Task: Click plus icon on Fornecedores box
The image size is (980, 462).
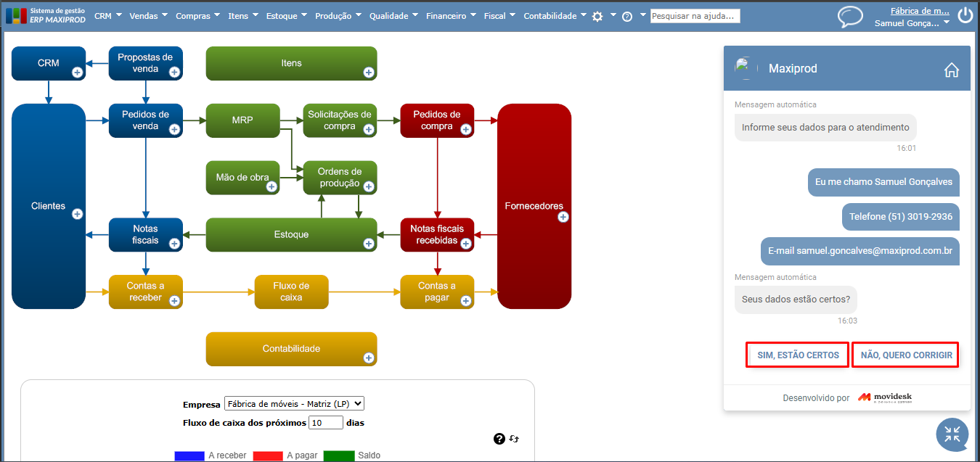Action: [563, 217]
